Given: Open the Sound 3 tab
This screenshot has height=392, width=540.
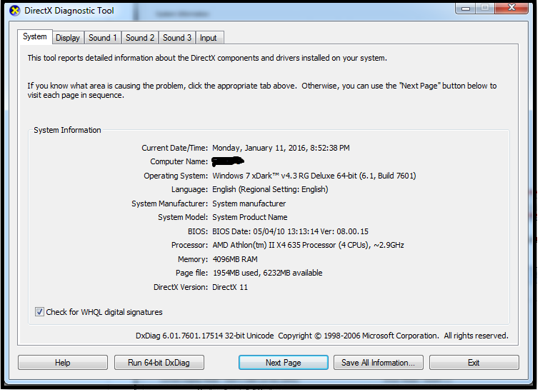Looking at the screenshot, I should (177, 38).
